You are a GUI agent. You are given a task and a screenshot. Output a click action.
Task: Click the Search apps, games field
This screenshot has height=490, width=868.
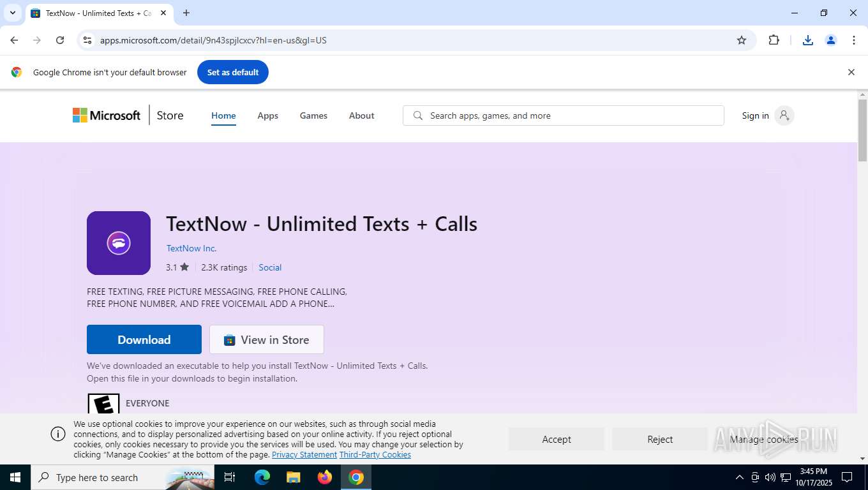pyautogui.click(x=563, y=115)
